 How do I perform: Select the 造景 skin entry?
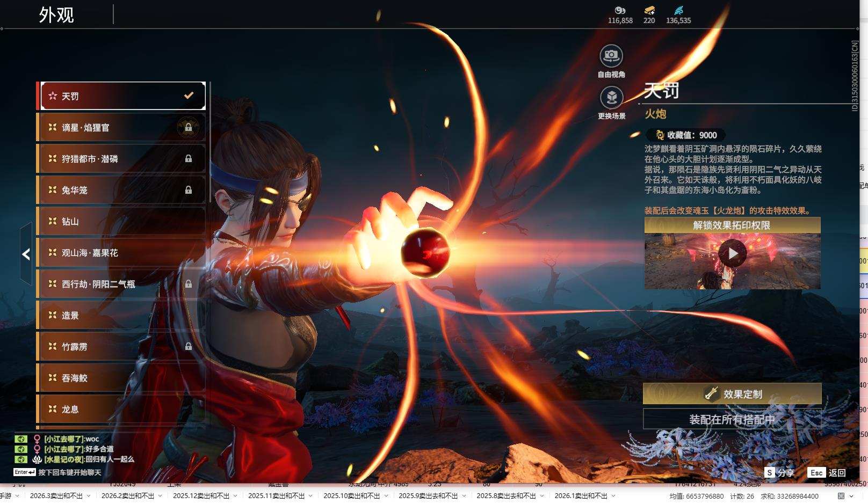point(122,315)
